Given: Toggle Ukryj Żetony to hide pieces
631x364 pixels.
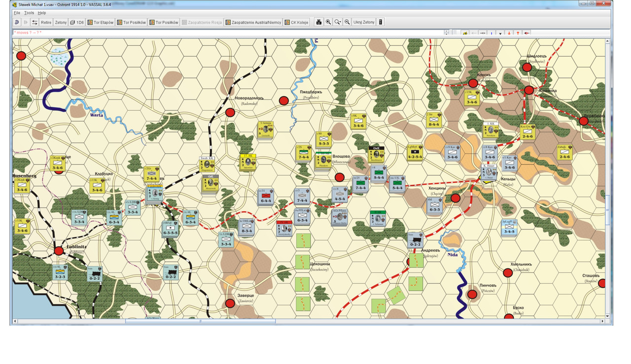Looking at the screenshot, I should point(364,22).
